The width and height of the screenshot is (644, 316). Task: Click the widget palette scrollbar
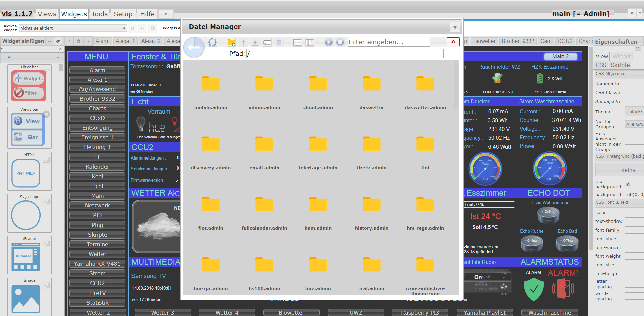[61, 67]
